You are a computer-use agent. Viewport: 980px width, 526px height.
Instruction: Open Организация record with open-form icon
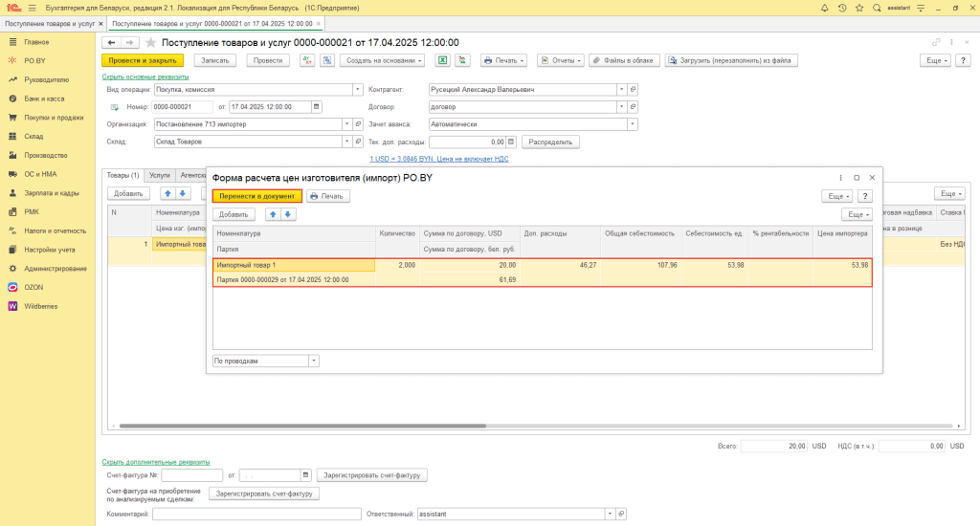click(x=358, y=124)
